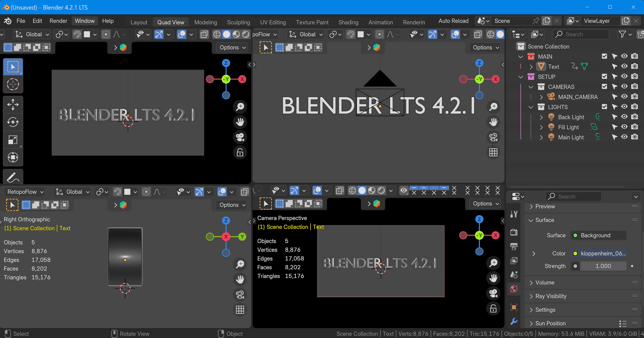Screen dimensions: 644x338
Task: Activate Select Box tool in left toolbar
Action: click(x=13, y=67)
